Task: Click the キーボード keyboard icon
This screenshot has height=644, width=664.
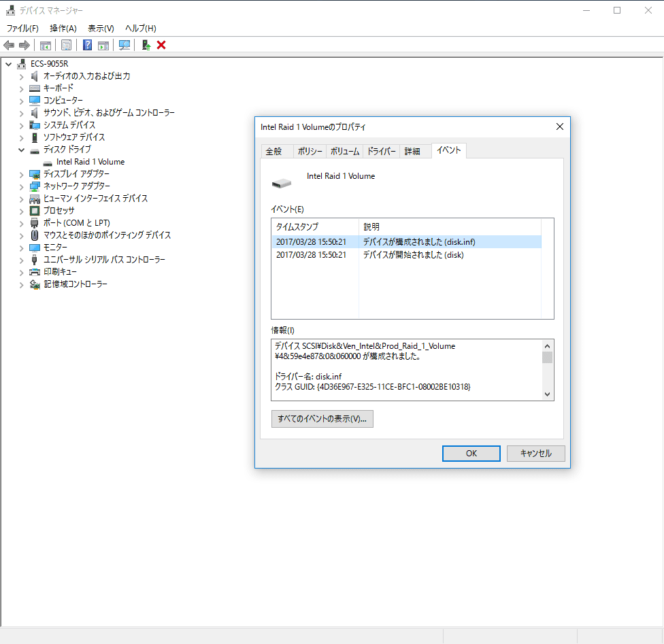Action: 35,88
